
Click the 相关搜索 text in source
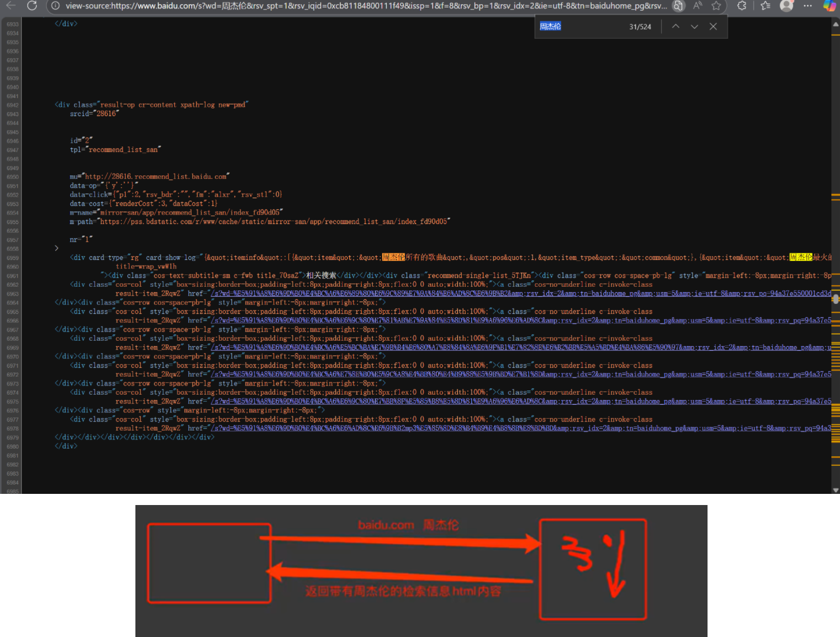(321, 276)
